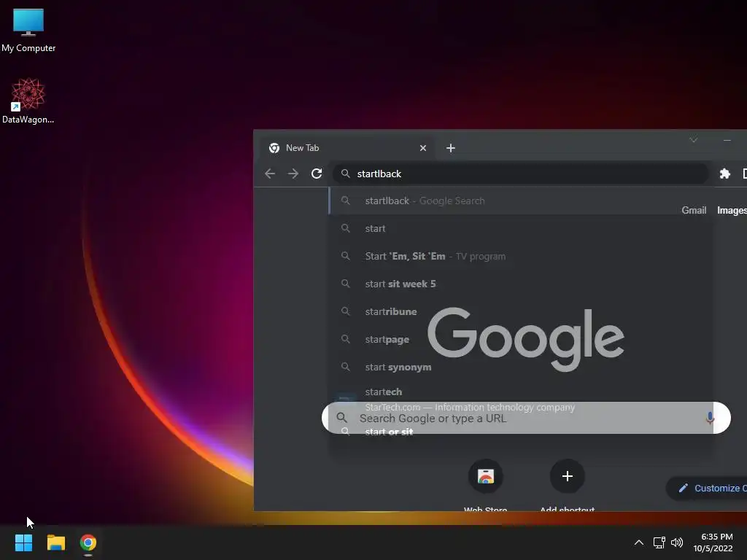Image resolution: width=747 pixels, height=560 pixels.
Task: Open the DataWagon desktop shortcut
Action: tap(28, 101)
